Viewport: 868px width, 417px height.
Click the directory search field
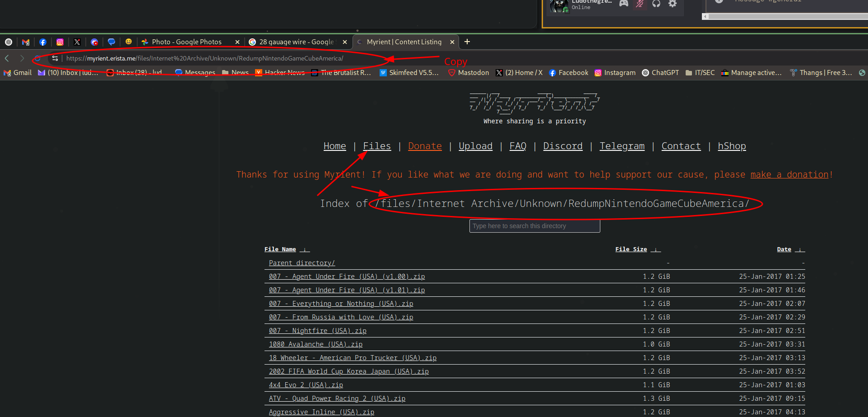(534, 226)
